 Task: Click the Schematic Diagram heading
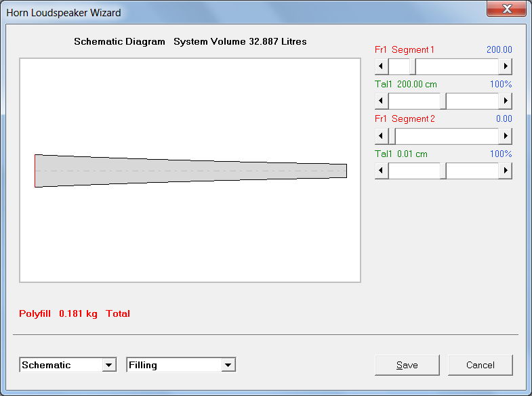click(119, 41)
